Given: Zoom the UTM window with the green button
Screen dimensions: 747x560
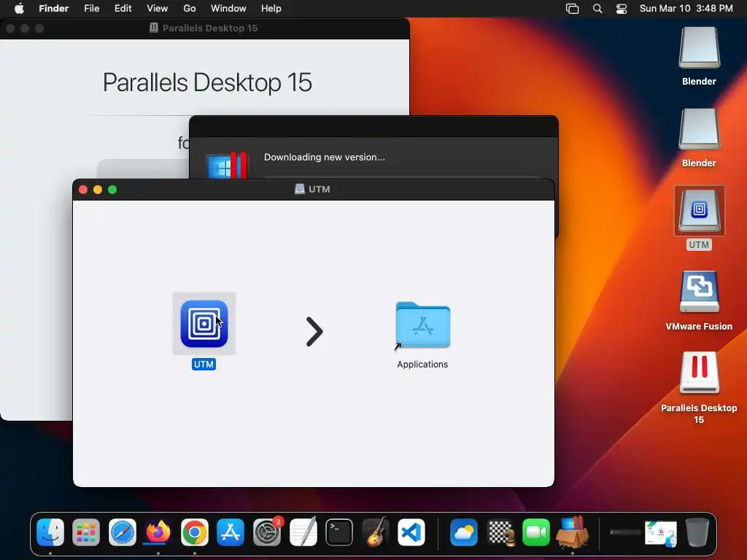Looking at the screenshot, I should [x=112, y=190].
